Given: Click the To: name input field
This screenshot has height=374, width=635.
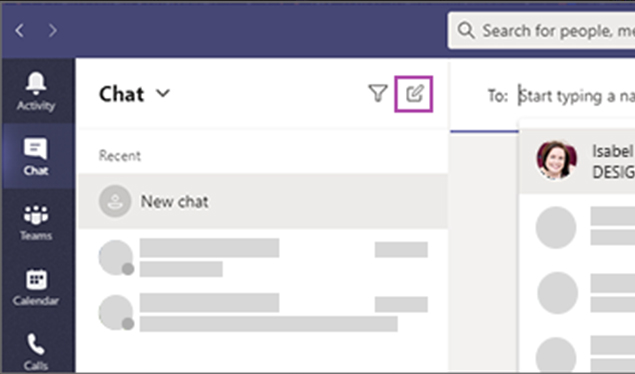Looking at the screenshot, I should (577, 96).
